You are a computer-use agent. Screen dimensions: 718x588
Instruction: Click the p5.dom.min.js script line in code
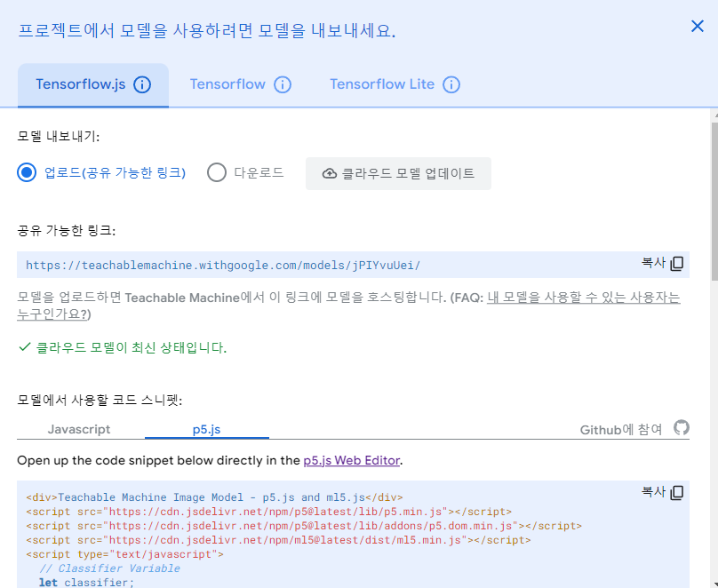304,526
